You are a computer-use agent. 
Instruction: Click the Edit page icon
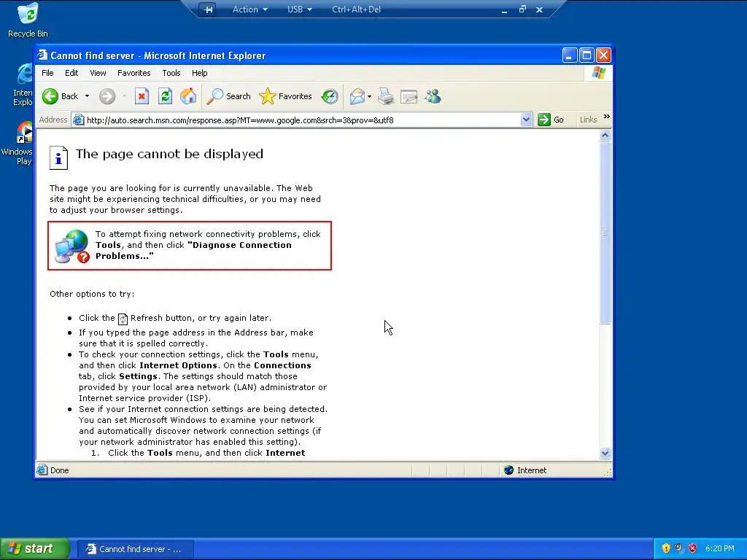[409, 97]
